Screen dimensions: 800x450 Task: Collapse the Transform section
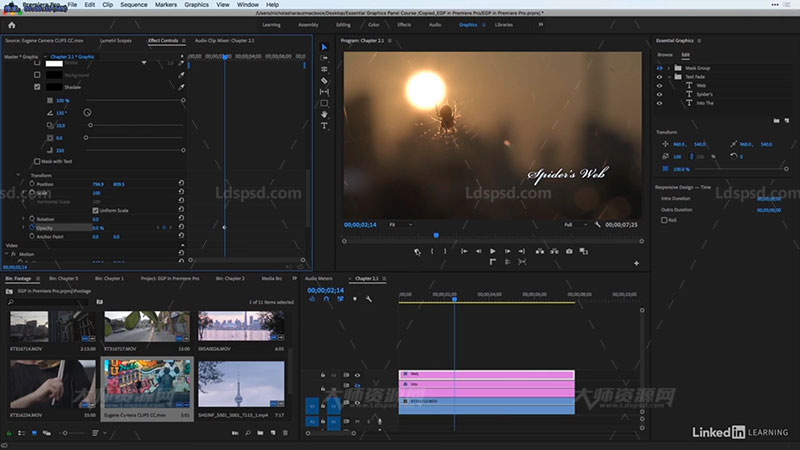18,175
